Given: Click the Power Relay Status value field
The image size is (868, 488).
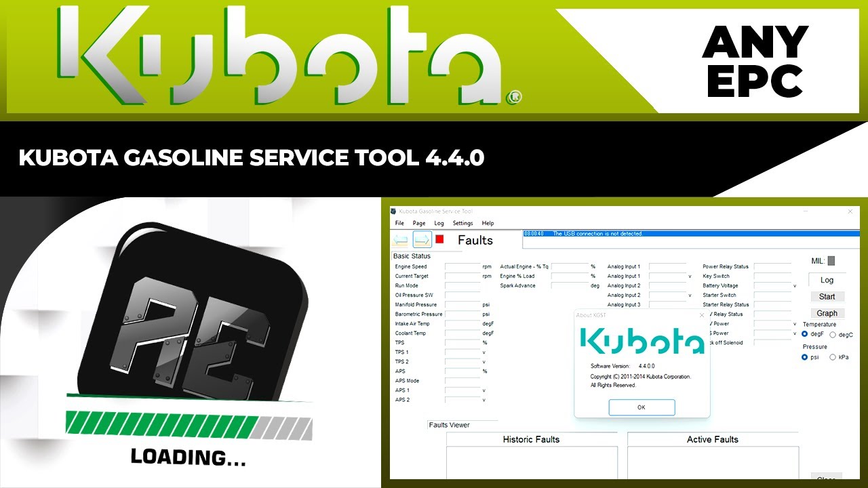Looking at the screenshot, I should (x=772, y=267).
